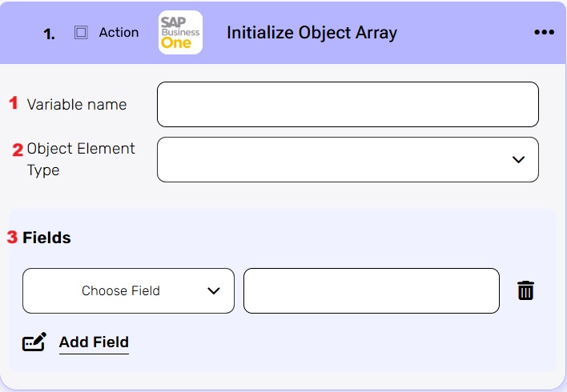Expand the Object Element Type chevron
Image resolution: width=567 pixels, height=392 pixels.
(x=518, y=159)
